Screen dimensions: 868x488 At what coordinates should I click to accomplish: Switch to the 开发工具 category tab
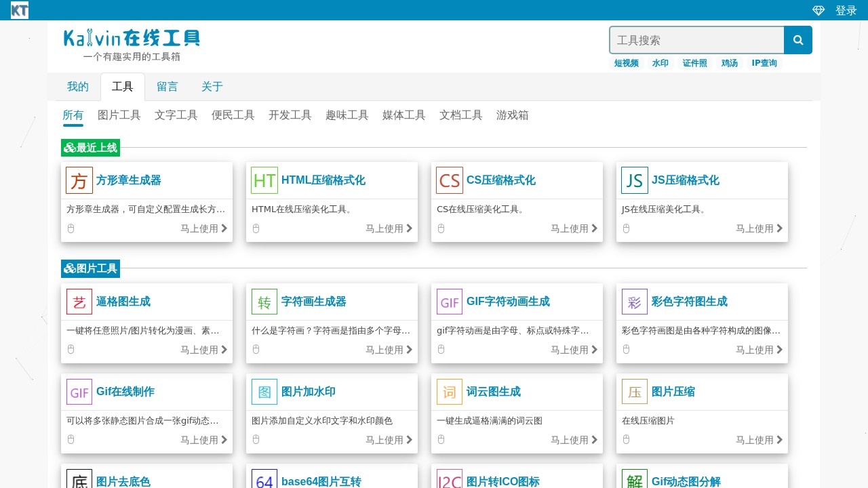tap(290, 115)
